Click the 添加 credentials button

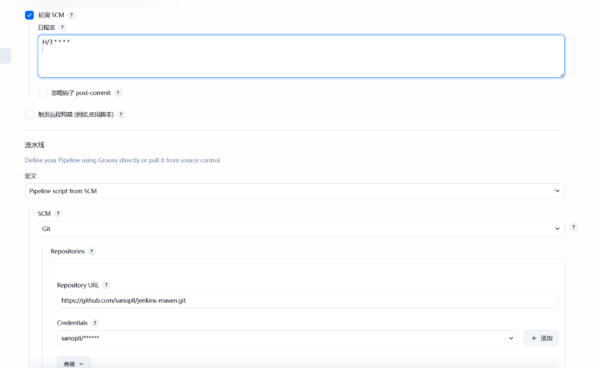coord(541,338)
